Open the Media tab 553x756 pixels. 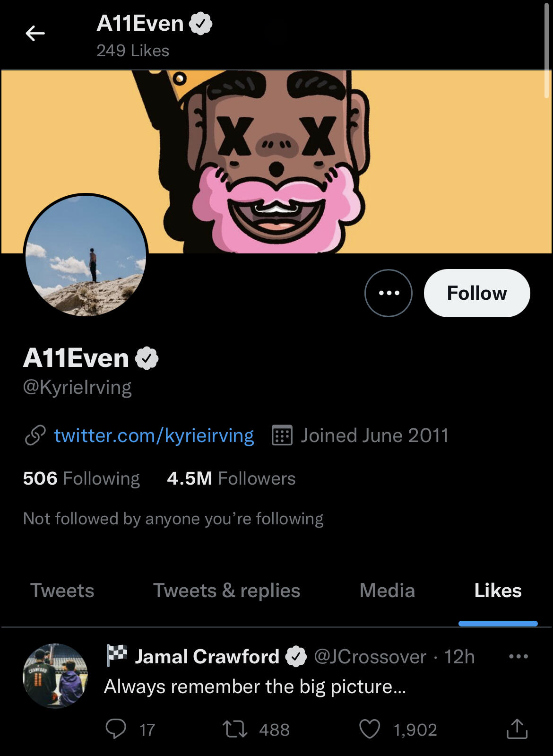[387, 591]
